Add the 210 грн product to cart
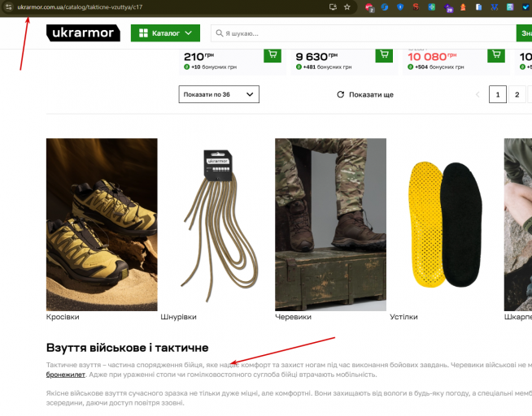 click(273, 55)
